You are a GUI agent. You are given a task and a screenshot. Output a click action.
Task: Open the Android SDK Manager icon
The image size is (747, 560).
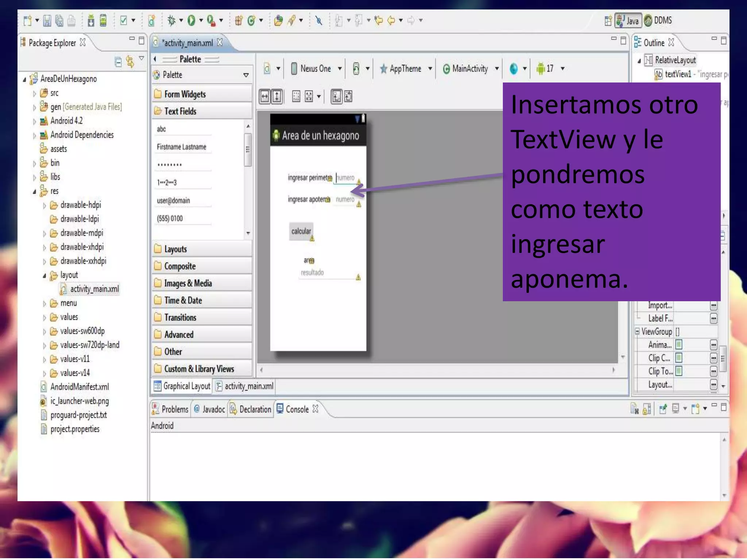coord(91,21)
